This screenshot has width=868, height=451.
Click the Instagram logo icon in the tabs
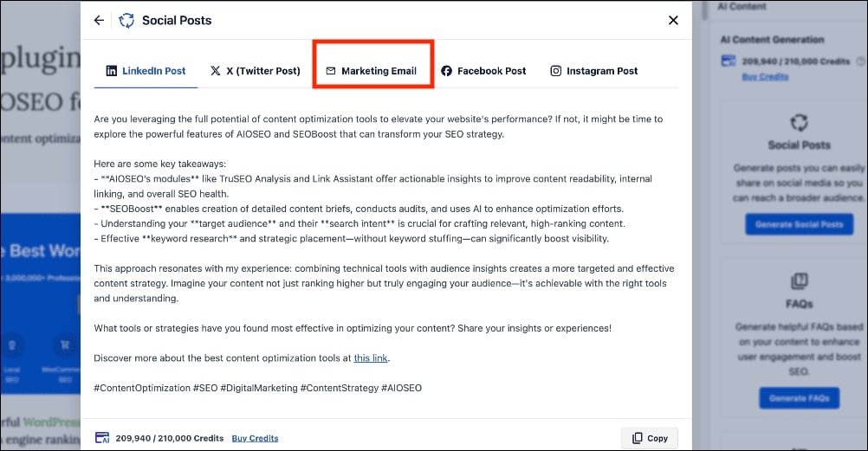tap(556, 71)
